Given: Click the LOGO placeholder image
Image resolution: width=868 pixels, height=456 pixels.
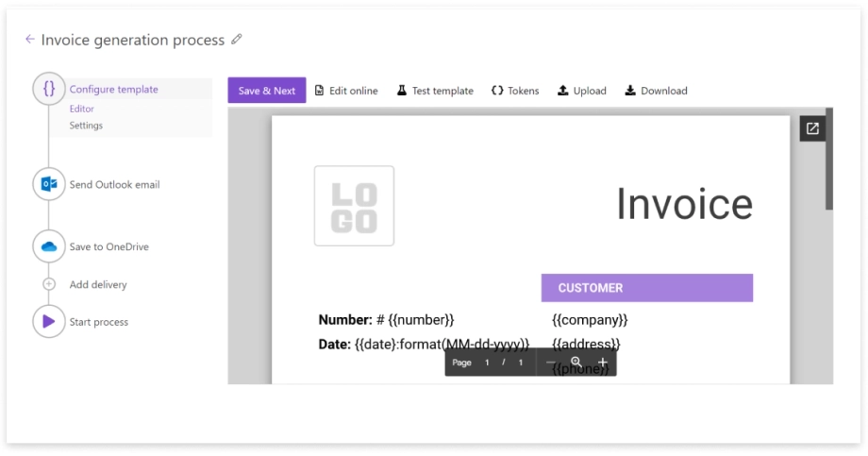Looking at the screenshot, I should click(x=355, y=206).
